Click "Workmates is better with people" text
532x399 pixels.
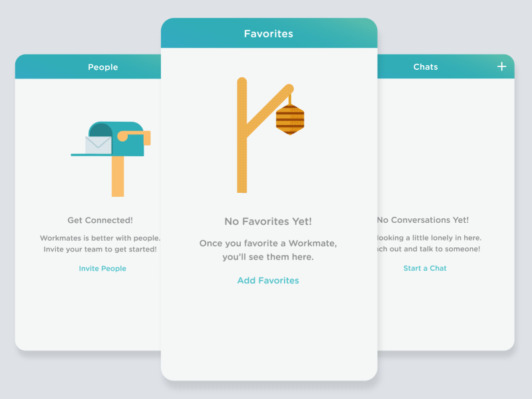(100, 238)
